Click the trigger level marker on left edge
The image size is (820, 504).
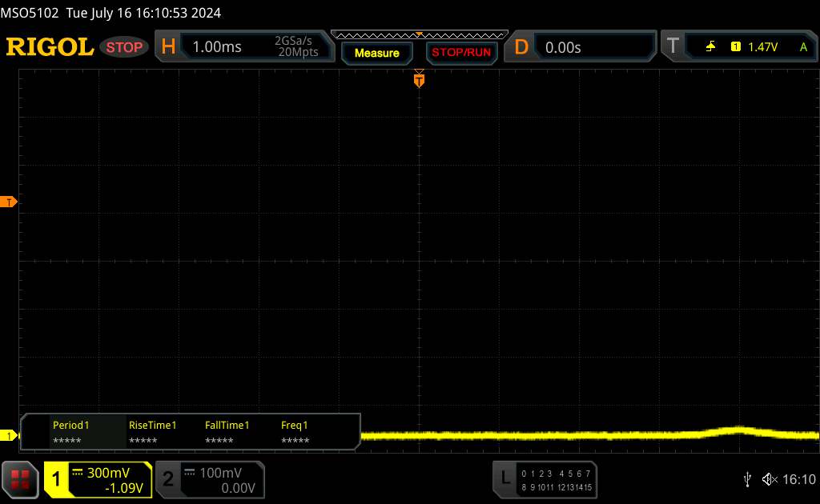(x=8, y=202)
